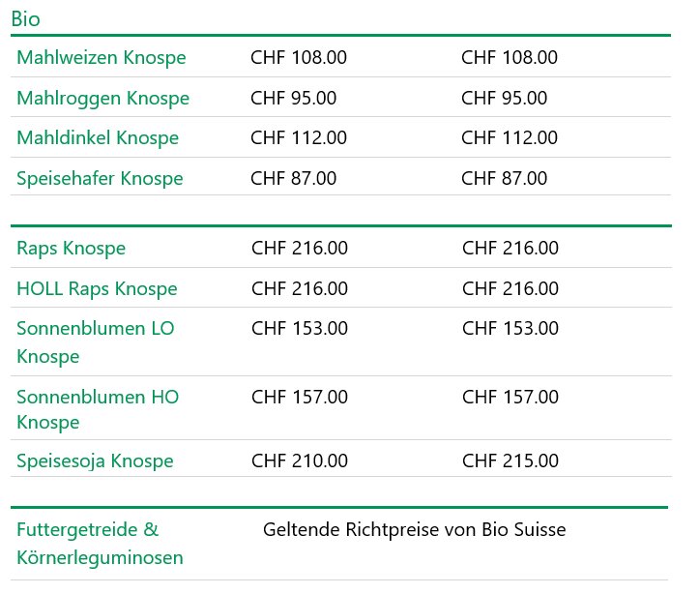Click the left CHF 153.00 Sonnenblumen LO price

300,328
